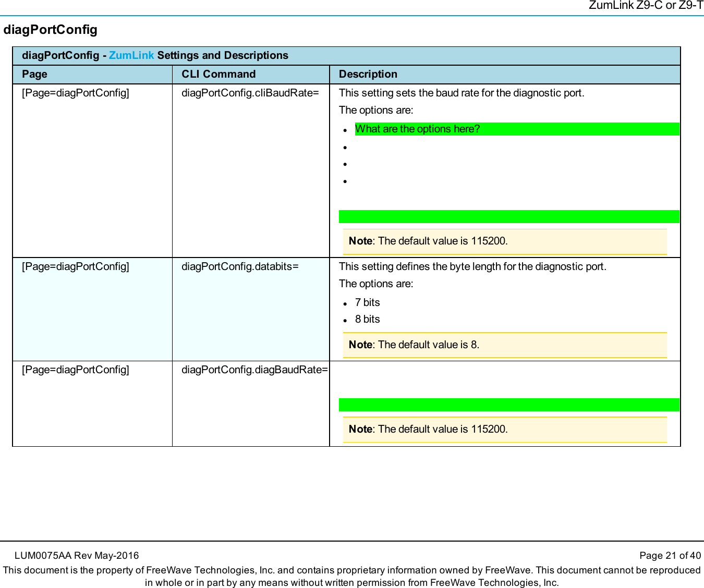This screenshot has width=704, height=588.
Task: Select the '7 bits' bullet item
Action: pos(367,302)
